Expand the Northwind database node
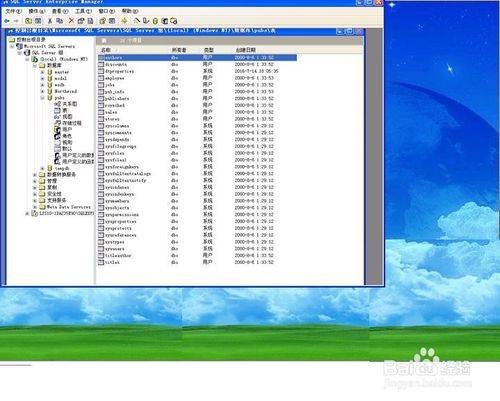The height and width of the screenshot is (401, 500). [42, 91]
